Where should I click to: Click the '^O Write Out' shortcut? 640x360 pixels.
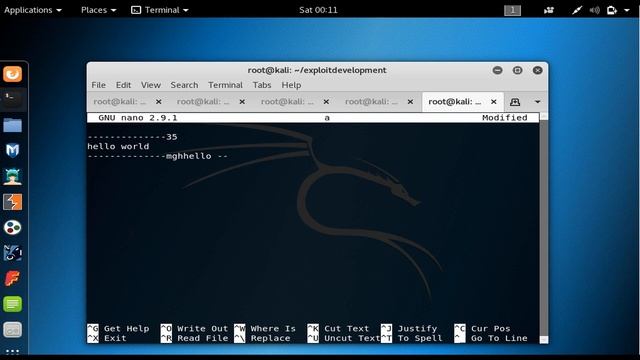click(194, 329)
